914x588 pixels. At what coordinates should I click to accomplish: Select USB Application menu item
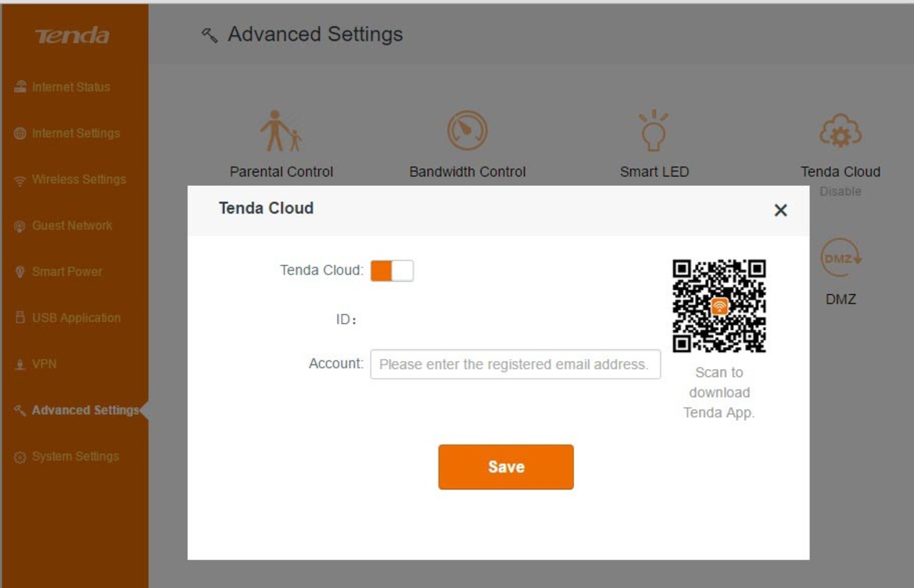[x=77, y=317]
